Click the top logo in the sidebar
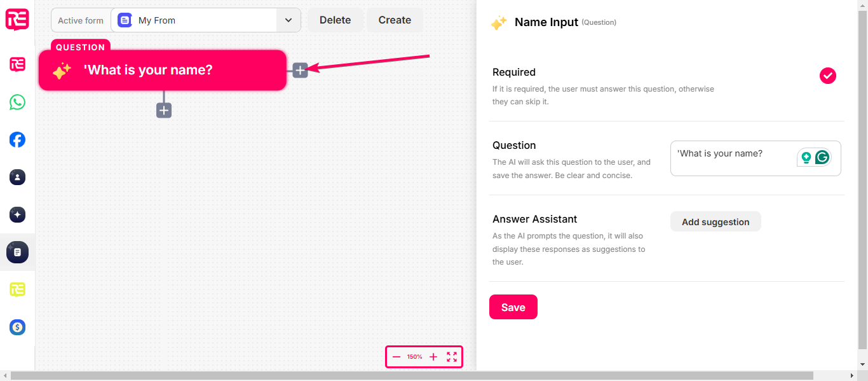Viewport: 868px width, 381px height. click(17, 19)
